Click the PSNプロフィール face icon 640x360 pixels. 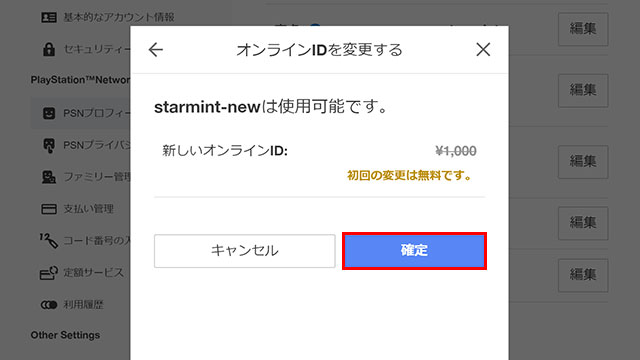point(49,113)
